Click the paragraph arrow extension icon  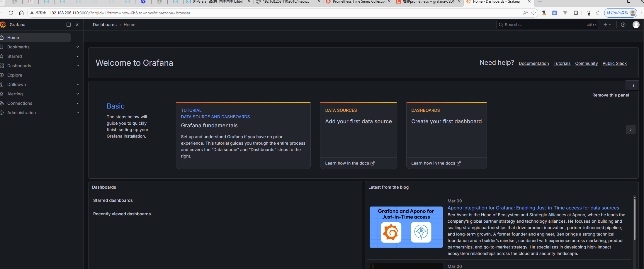pyautogui.click(x=544, y=13)
